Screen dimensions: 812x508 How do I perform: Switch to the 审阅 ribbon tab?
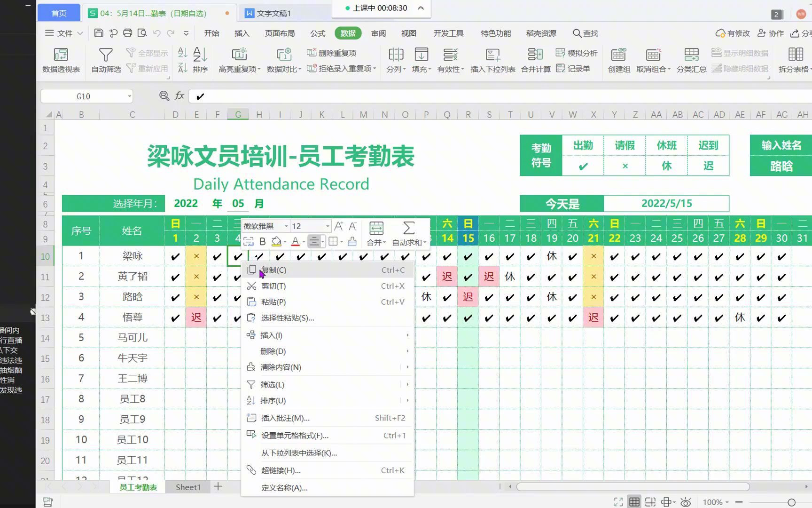click(x=378, y=33)
